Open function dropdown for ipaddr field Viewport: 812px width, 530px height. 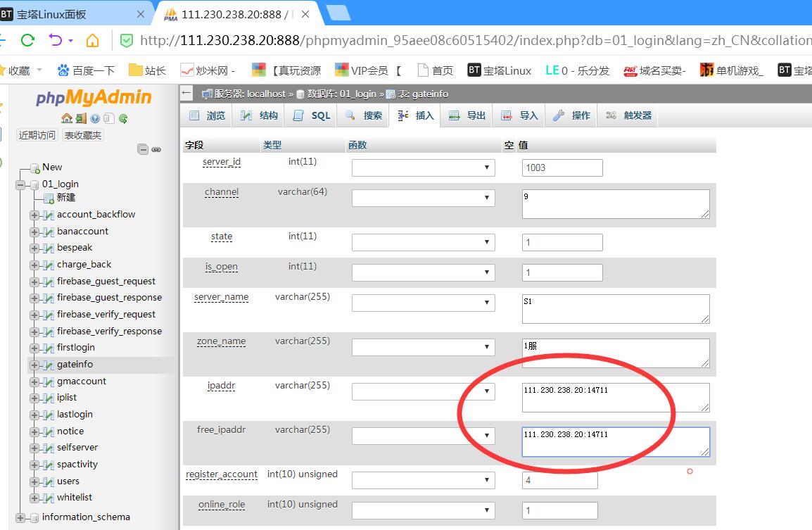click(423, 391)
